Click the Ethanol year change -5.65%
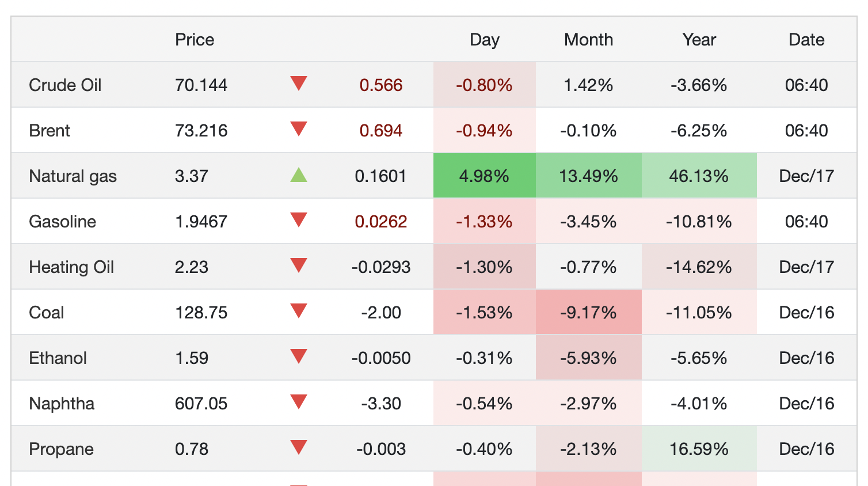 [699, 358]
